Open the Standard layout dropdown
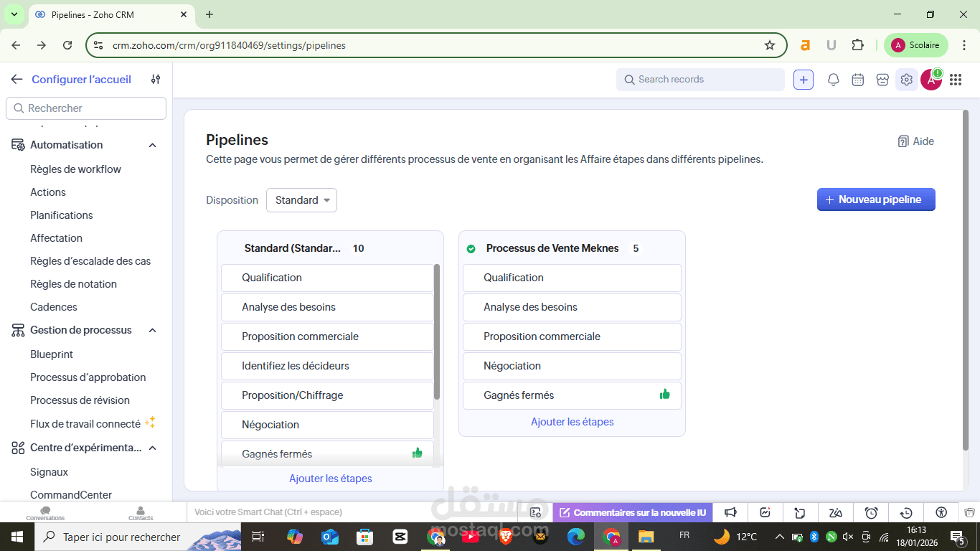Screen dimensions: 980x551 (301, 200)
